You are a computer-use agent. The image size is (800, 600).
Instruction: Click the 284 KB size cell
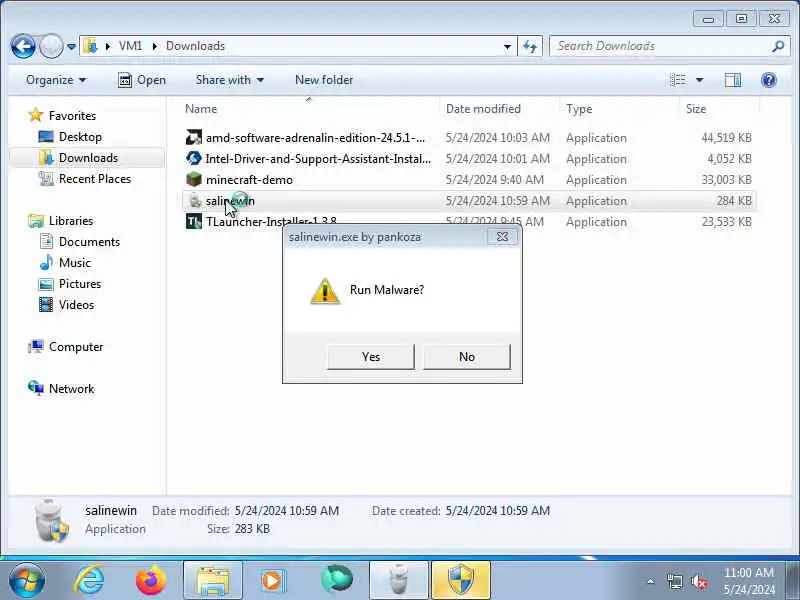coord(734,201)
